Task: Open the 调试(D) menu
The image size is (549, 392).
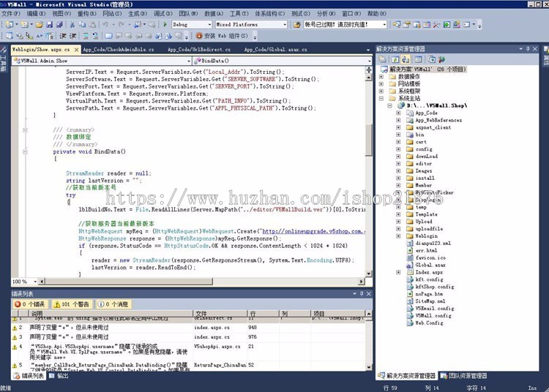Action: click(x=163, y=14)
